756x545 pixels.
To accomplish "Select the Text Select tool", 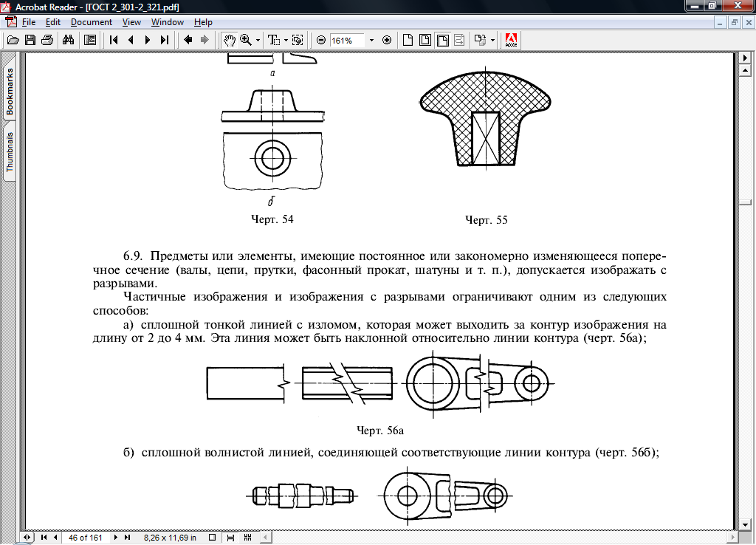I will click(x=274, y=40).
